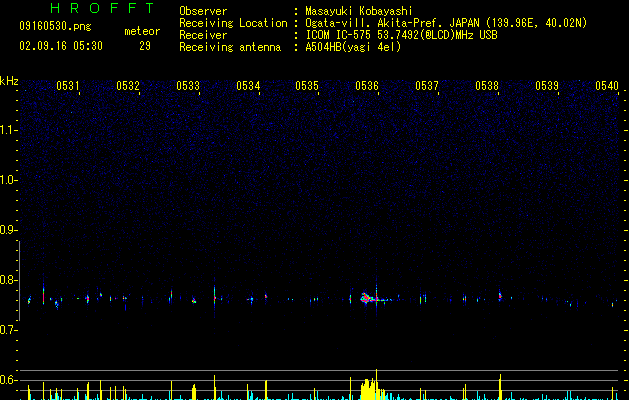Screen dimensions: 629x400
Task: Select the filename 09160530.png
Action: pyautogui.click(x=55, y=26)
